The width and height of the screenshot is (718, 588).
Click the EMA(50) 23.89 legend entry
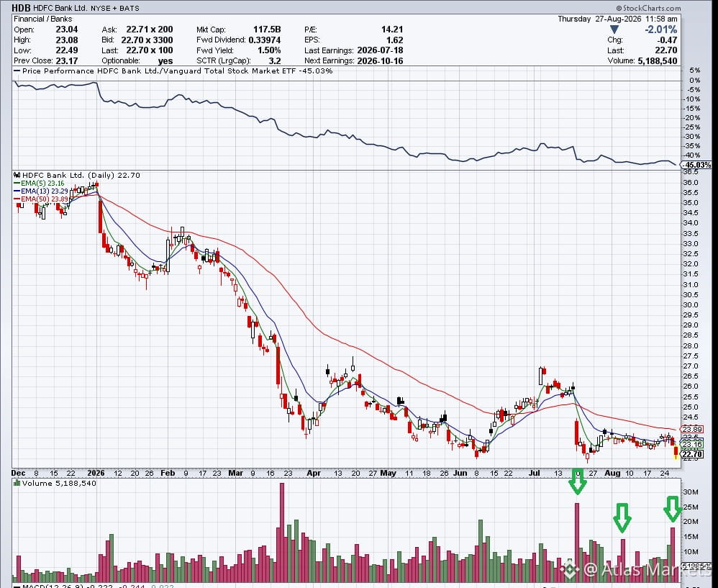(41, 199)
